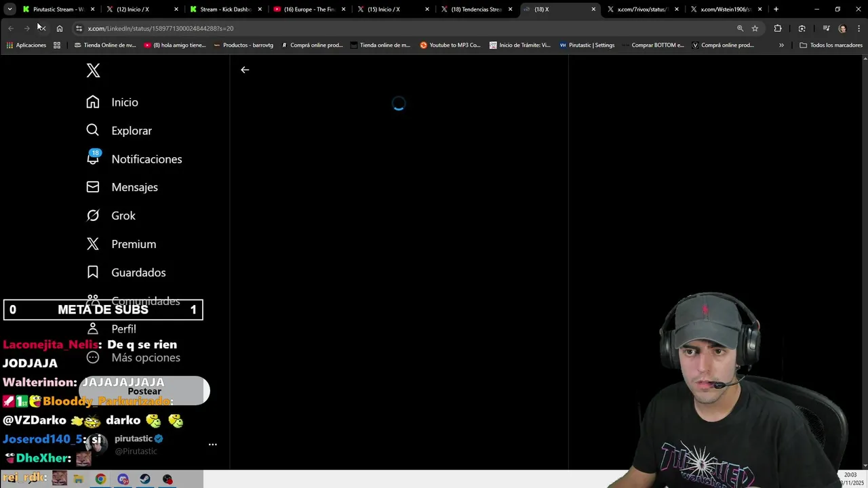Expand the tab search dropdown arrow
This screenshot has height=488, width=868.
pos(9,9)
